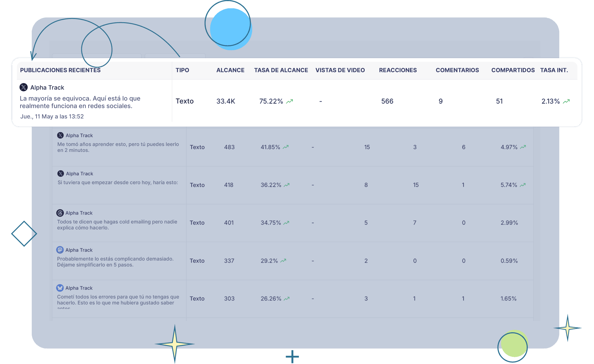The image size is (594, 364).
Task: Click the Mastodon icon on 'Probablemente' post
Action: (x=60, y=250)
